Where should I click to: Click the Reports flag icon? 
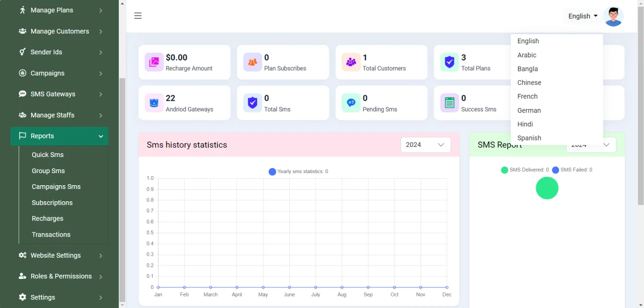[x=23, y=136]
